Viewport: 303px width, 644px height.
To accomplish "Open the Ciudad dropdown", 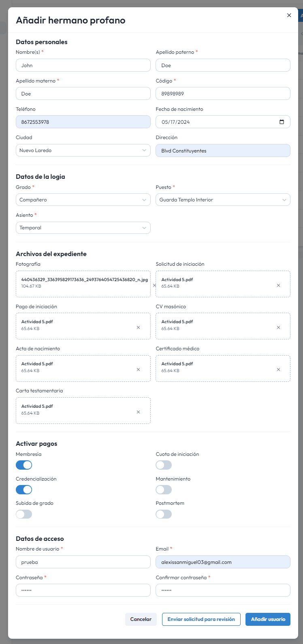I will pyautogui.click(x=83, y=150).
